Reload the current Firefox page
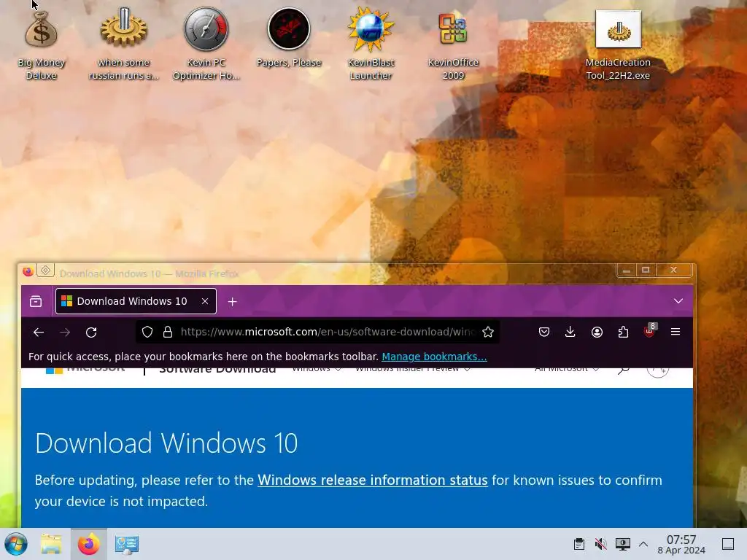This screenshot has height=560, width=747. click(91, 332)
